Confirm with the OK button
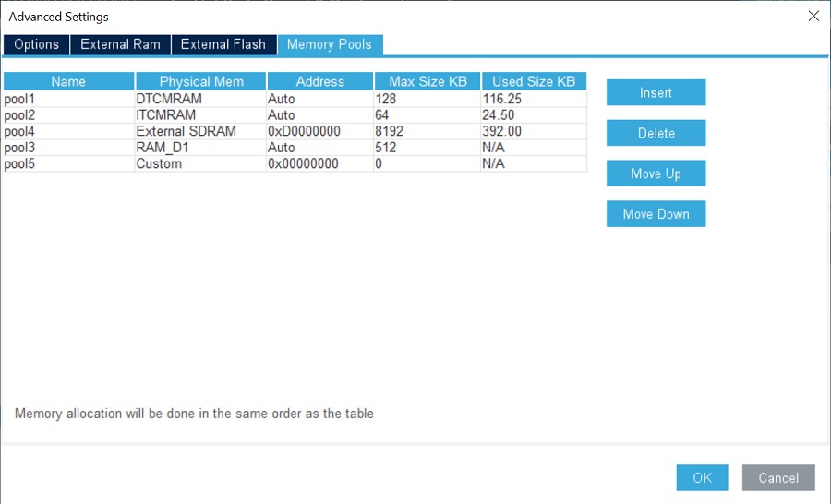831x504 pixels. pyautogui.click(x=703, y=477)
